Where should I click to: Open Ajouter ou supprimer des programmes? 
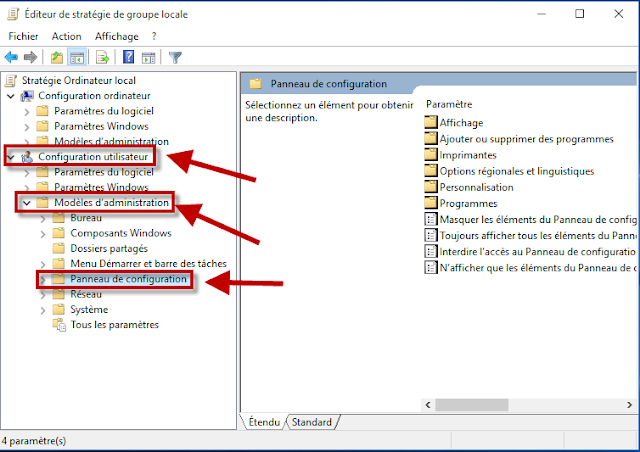pos(527,139)
